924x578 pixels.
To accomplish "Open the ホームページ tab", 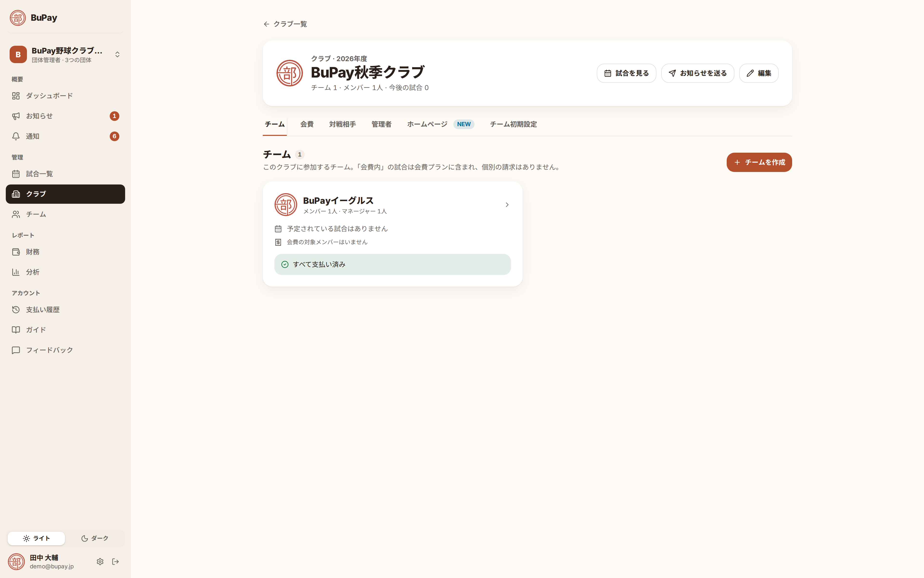I will click(440, 124).
